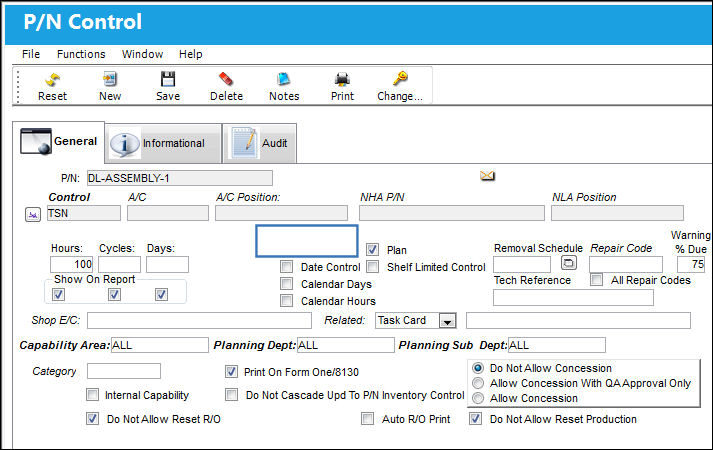The height and width of the screenshot is (450, 713).
Task: Click the Repair Code input field
Action: pyautogui.click(x=626, y=264)
